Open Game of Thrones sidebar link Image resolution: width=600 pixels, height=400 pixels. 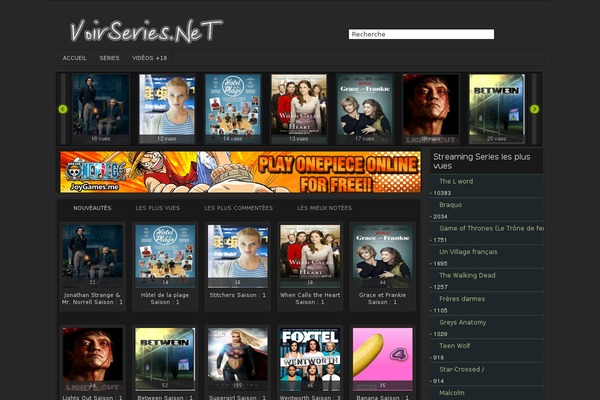[x=491, y=228]
